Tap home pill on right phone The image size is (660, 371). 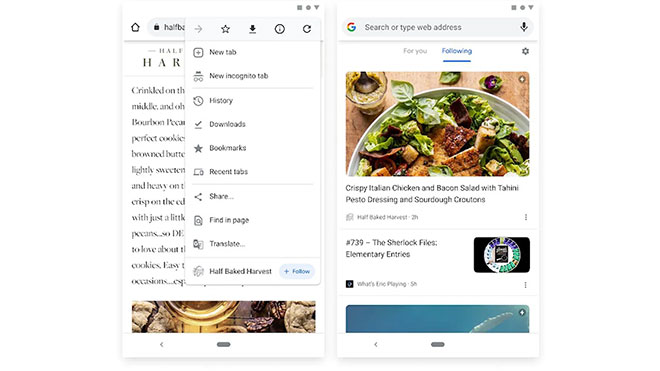(438, 344)
